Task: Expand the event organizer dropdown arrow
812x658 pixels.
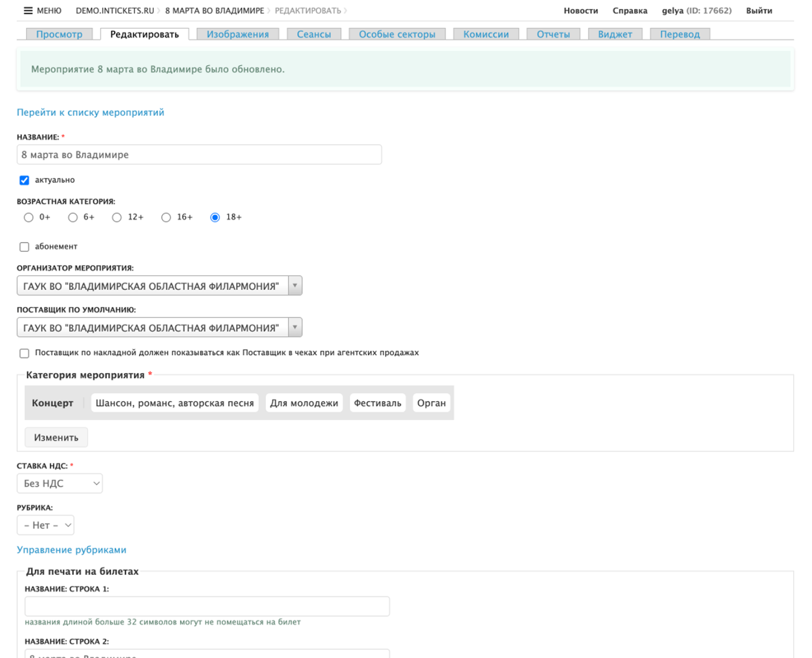Action: coord(295,286)
